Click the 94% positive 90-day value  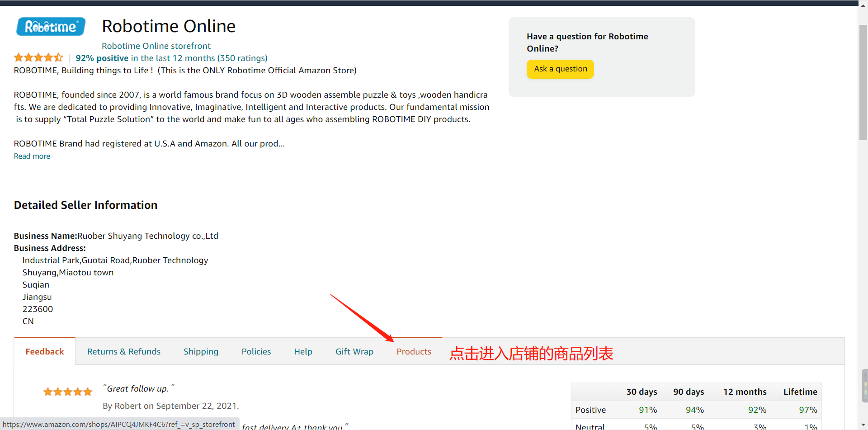(x=695, y=410)
